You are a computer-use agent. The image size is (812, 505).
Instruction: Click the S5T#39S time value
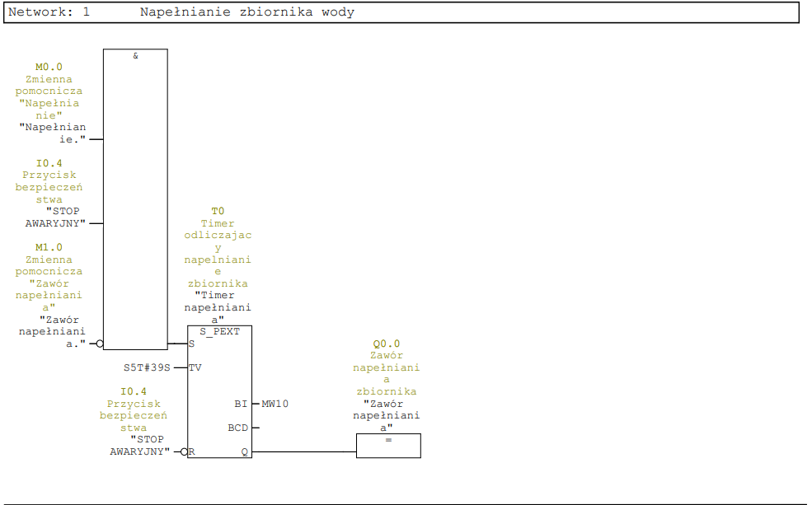coord(147,368)
